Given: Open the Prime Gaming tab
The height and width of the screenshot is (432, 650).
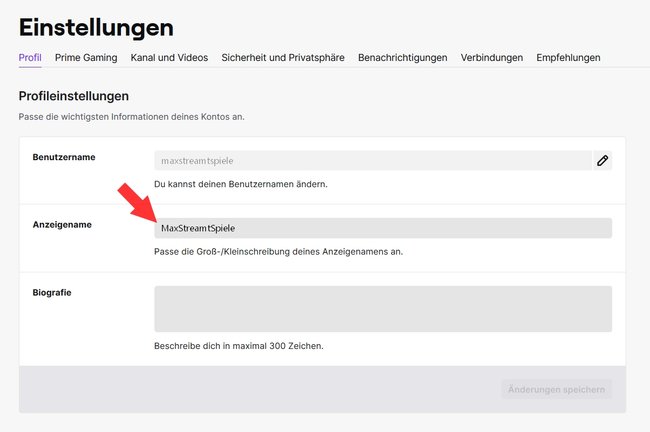Looking at the screenshot, I should 86,58.
